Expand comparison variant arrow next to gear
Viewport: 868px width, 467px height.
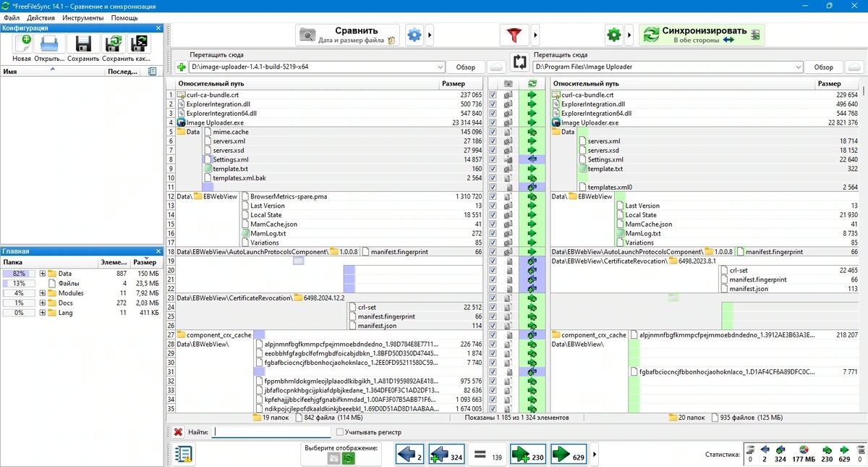click(430, 35)
